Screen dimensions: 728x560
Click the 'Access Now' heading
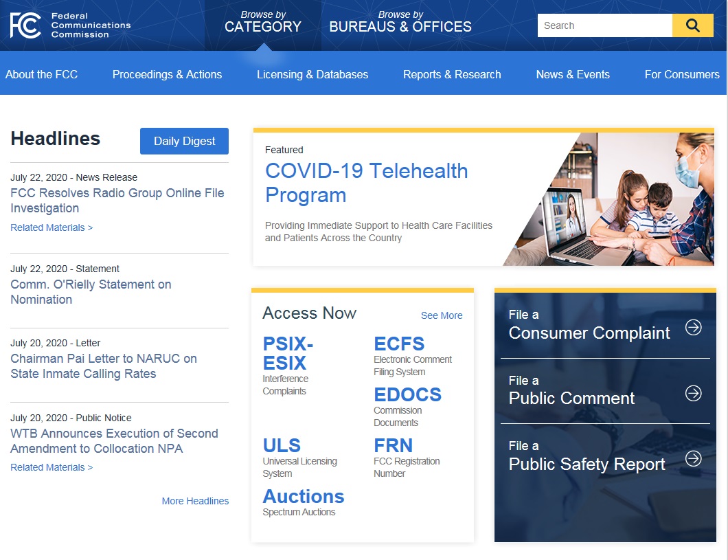pos(310,313)
